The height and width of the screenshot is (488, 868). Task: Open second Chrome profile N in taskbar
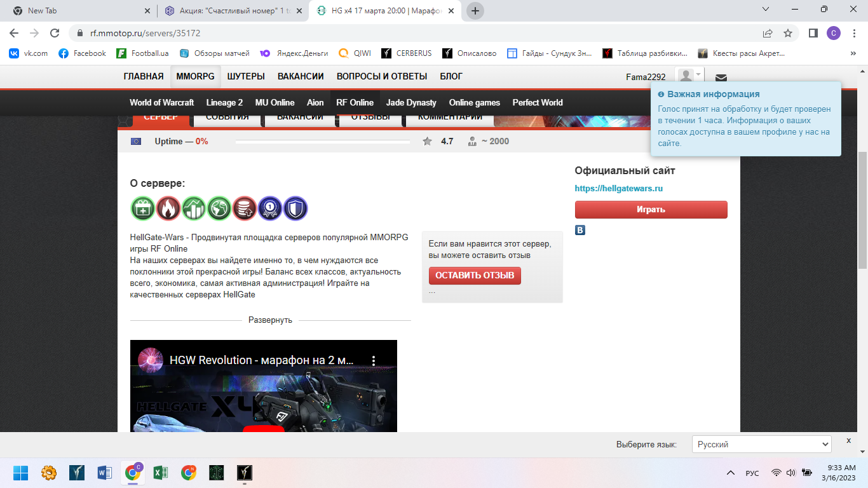[189, 473]
